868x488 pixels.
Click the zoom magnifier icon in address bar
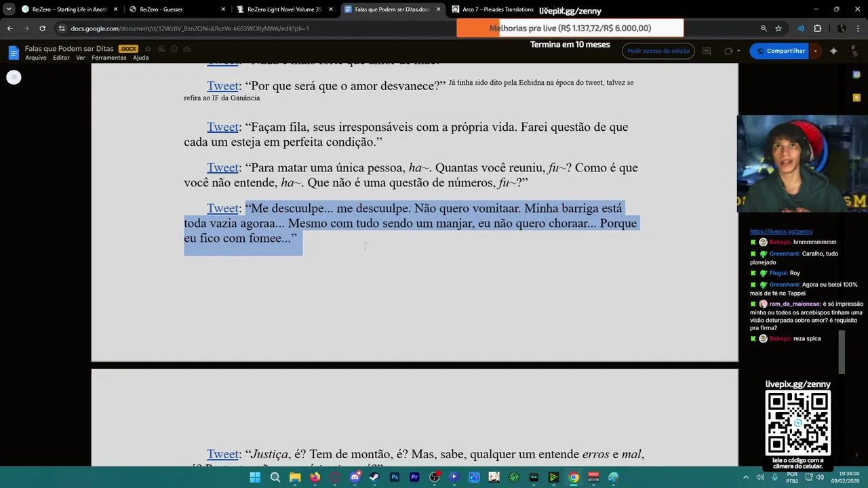(764, 28)
